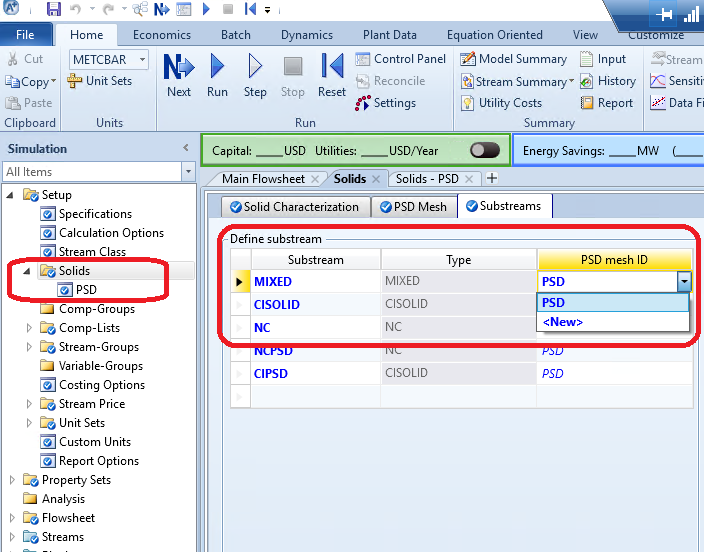Click the Sensitivity analysis button
704x552 pixels.
[677, 81]
